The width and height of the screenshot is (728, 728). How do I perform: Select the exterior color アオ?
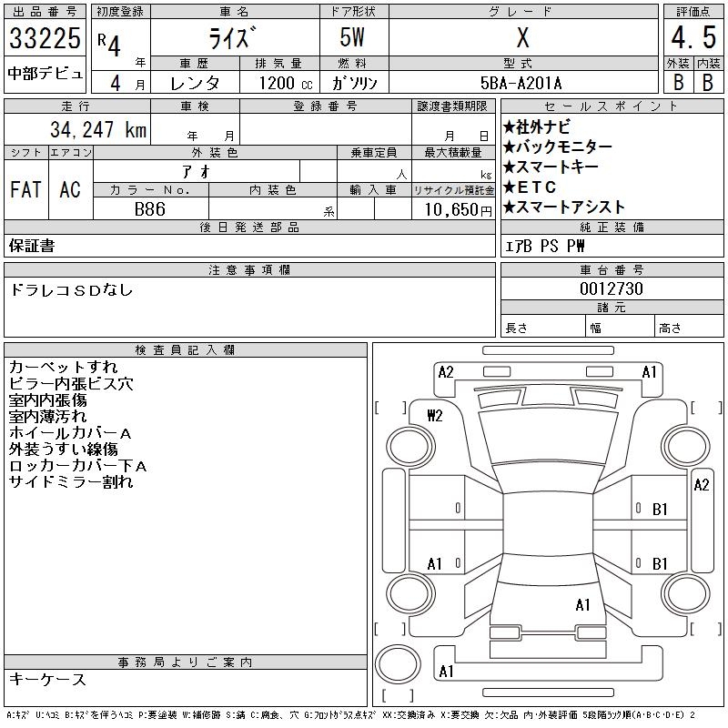point(197,172)
